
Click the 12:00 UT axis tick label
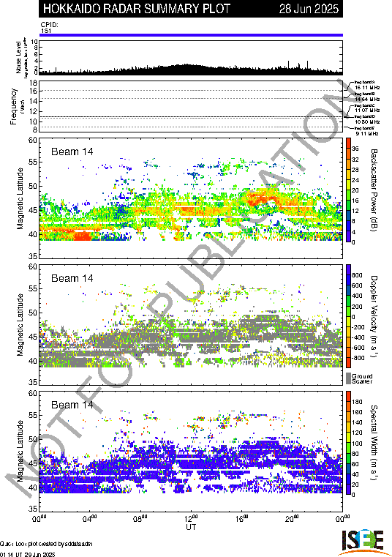point(191,519)
